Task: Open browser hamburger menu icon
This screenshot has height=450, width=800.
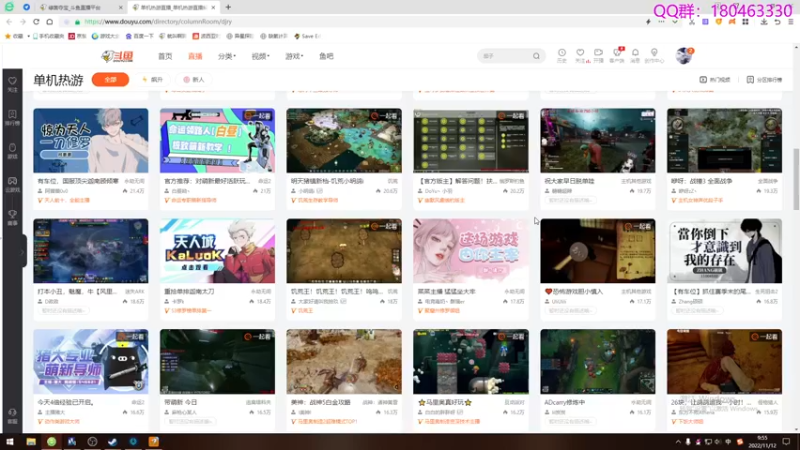Action: 791,22
